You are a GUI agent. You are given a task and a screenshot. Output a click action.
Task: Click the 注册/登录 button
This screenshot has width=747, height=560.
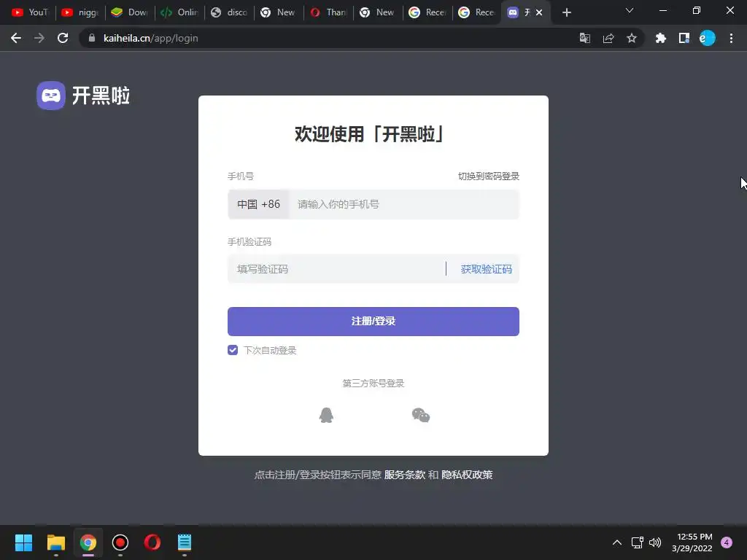coord(373,322)
